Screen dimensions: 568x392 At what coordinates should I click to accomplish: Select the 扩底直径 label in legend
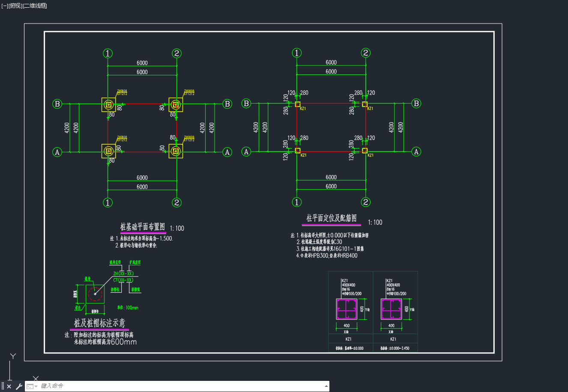click(135, 262)
